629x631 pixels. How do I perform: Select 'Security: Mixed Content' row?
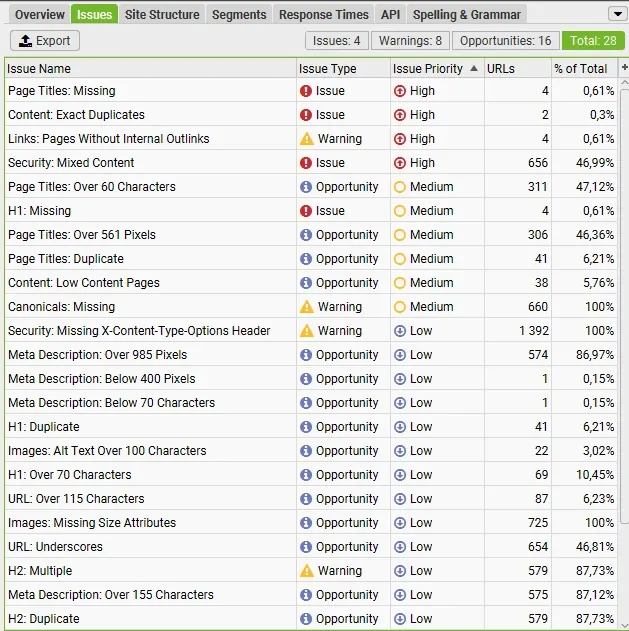311,163
